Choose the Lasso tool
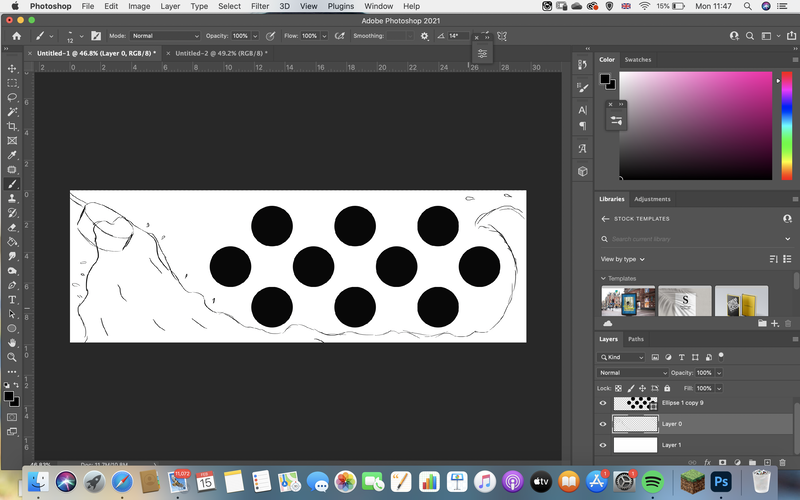The image size is (800, 500). [x=12, y=97]
